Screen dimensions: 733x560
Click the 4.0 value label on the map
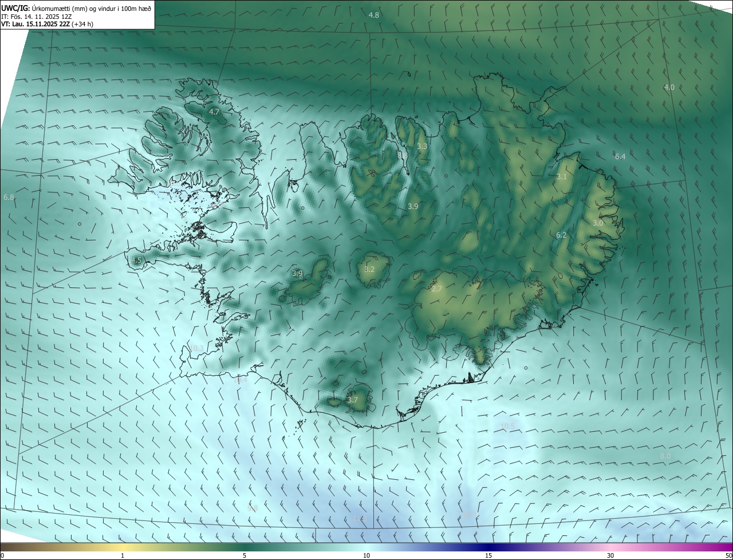(669, 87)
